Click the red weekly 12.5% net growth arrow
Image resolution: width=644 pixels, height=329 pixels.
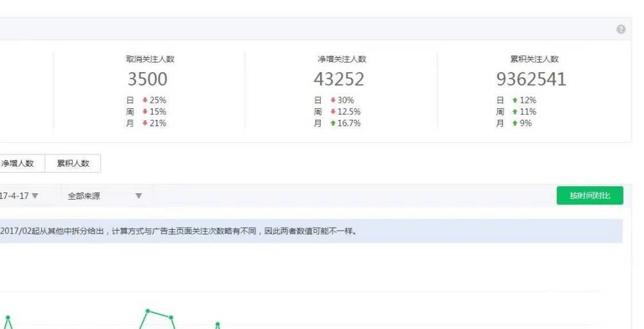pyautogui.click(x=333, y=112)
